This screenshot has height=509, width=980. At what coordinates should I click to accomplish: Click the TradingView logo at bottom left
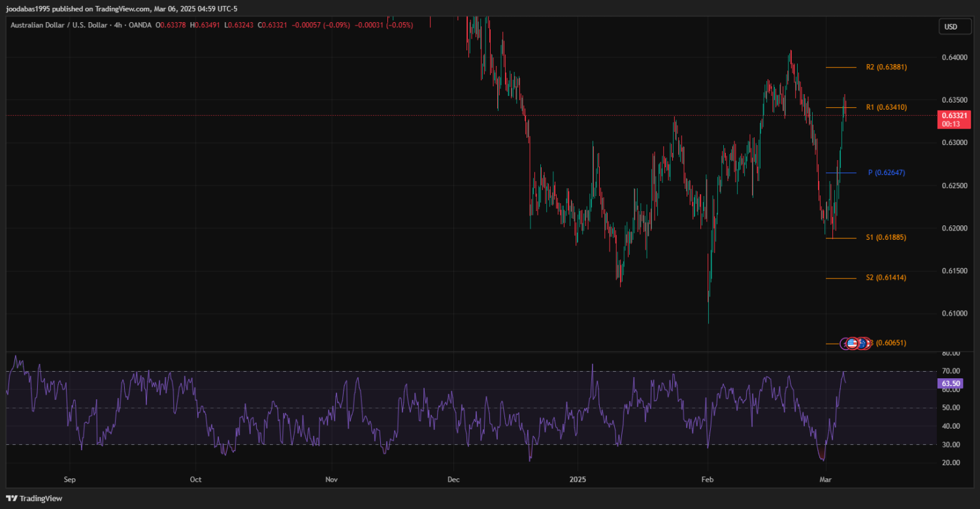[x=35, y=499]
